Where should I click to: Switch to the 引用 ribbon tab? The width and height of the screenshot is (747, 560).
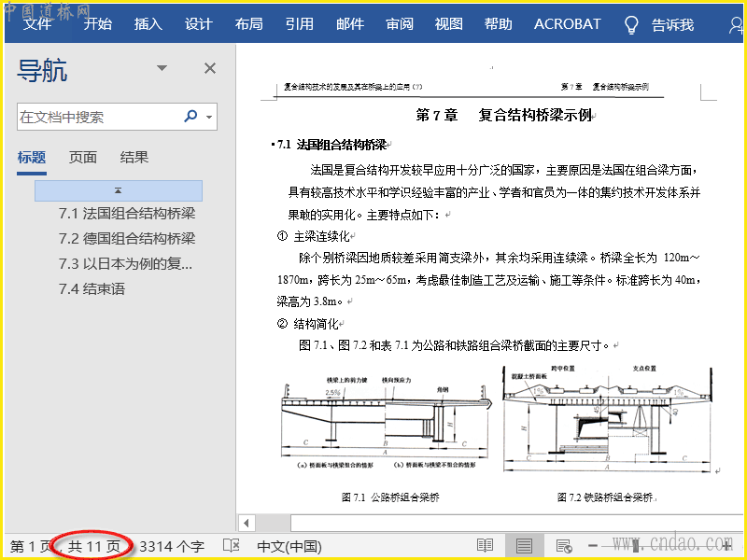point(299,24)
